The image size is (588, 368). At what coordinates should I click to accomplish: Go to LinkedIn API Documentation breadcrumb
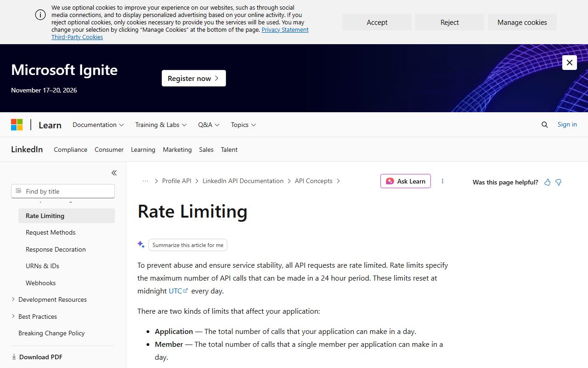point(243,181)
